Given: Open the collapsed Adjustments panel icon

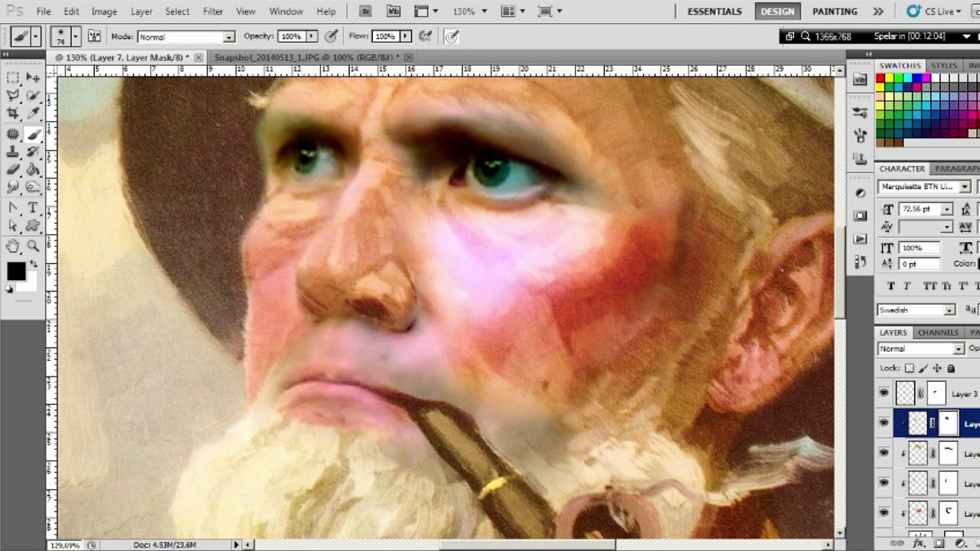Looking at the screenshot, I should tap(861, 192).
